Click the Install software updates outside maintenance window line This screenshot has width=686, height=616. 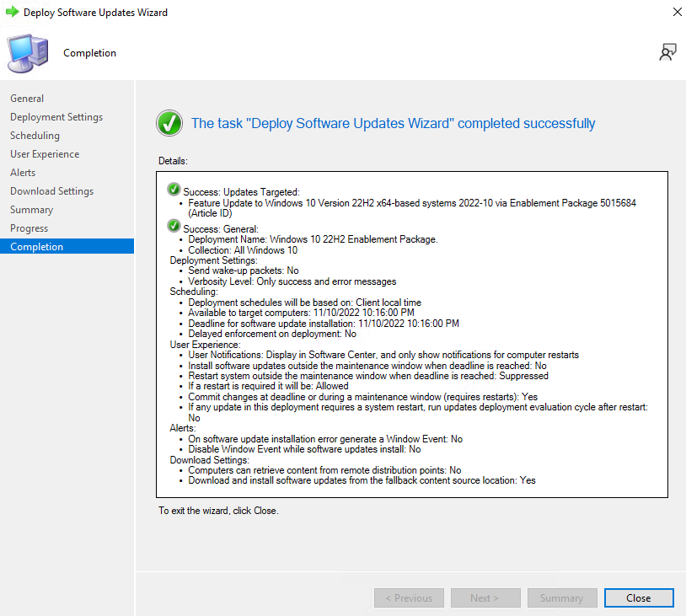[367, 366]
